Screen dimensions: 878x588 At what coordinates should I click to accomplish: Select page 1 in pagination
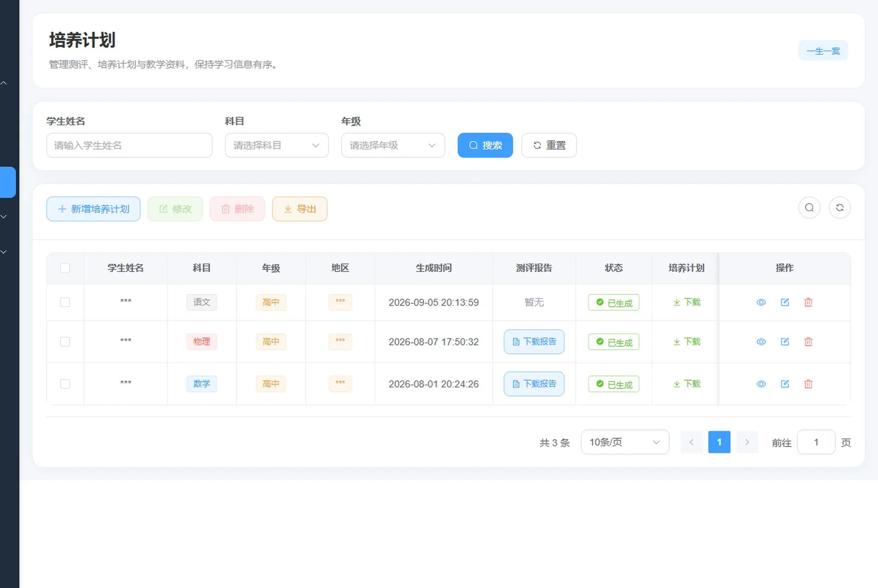[x=719, y=442]
